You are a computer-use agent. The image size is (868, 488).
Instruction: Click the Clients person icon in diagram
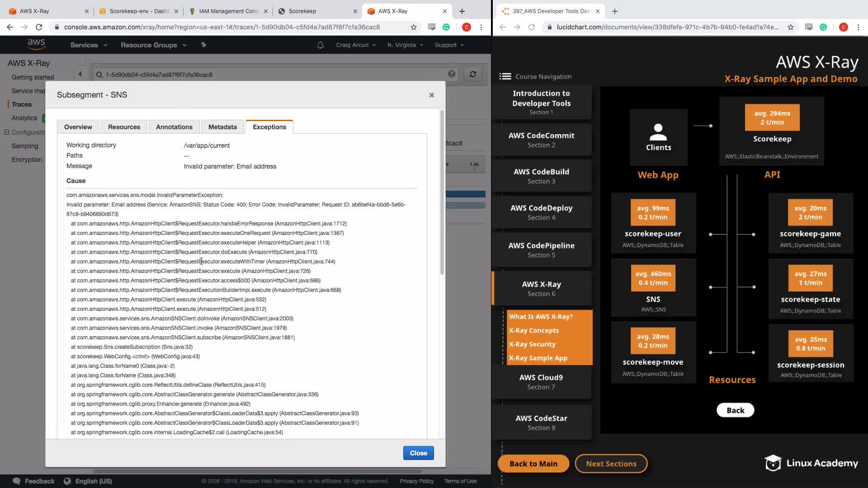point(658,132)
